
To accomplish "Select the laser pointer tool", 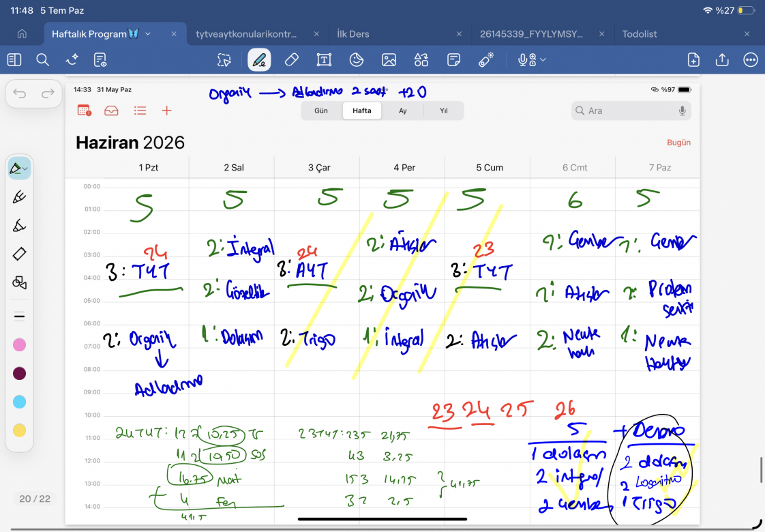I will click(486, 60).
